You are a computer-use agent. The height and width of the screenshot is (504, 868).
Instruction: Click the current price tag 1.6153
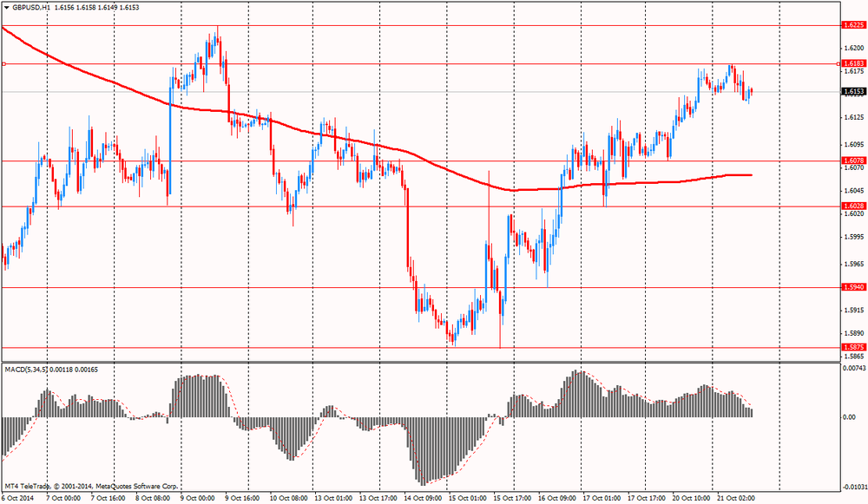852,91
